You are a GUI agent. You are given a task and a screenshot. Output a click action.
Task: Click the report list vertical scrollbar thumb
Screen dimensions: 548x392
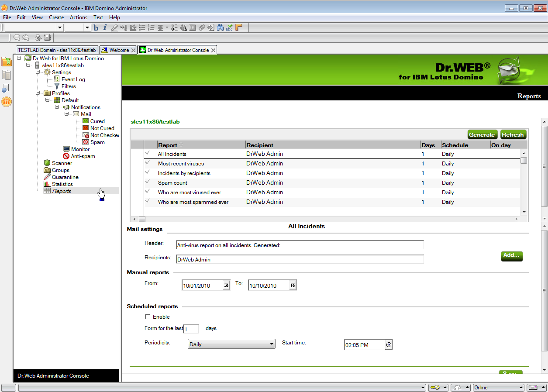point(524,160)
